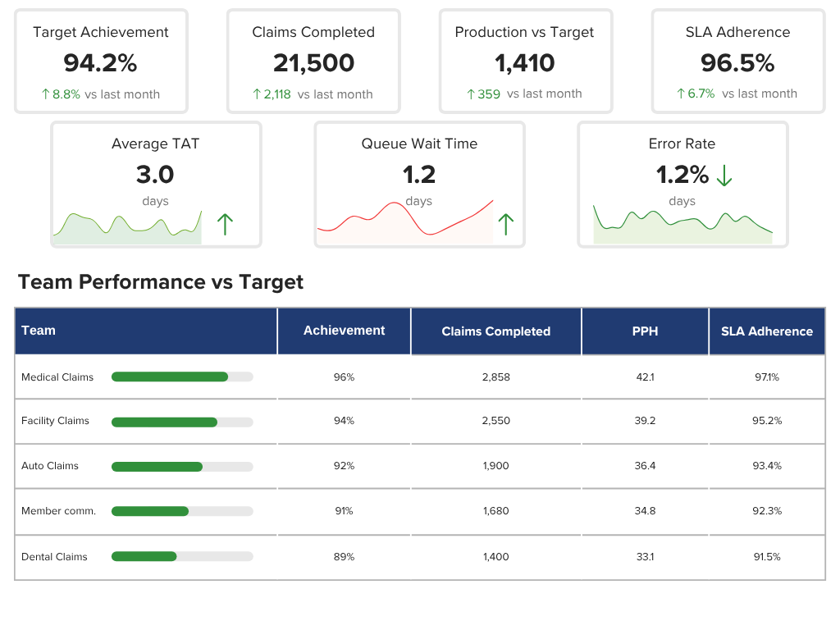Click the 1,400 claims completed cell
Screen dimensions: 840x630
coord(496,557)
